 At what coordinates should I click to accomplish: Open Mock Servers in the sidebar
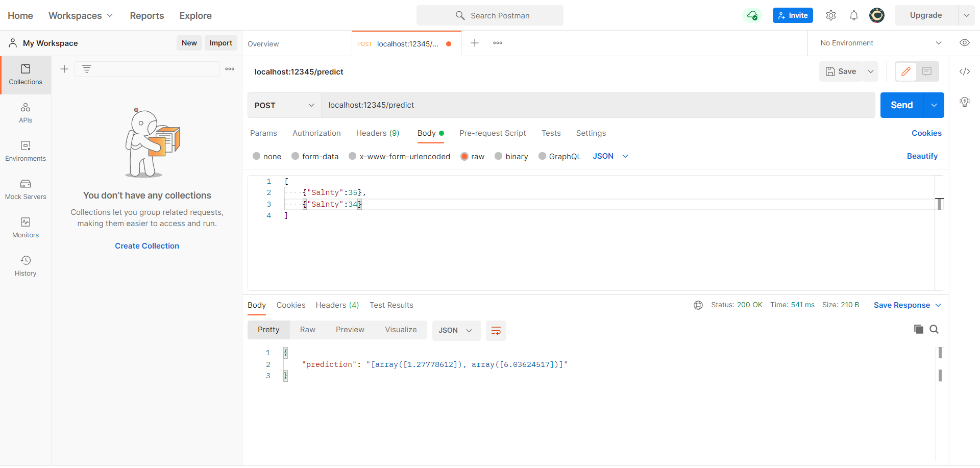pos(26,189)
